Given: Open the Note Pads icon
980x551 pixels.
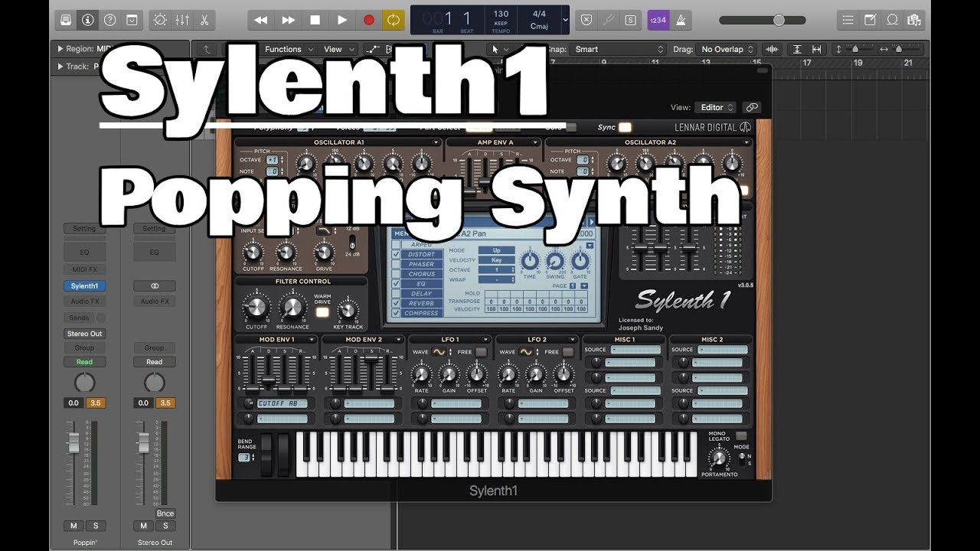Looking at the screenshot, I should coord(870,20).
